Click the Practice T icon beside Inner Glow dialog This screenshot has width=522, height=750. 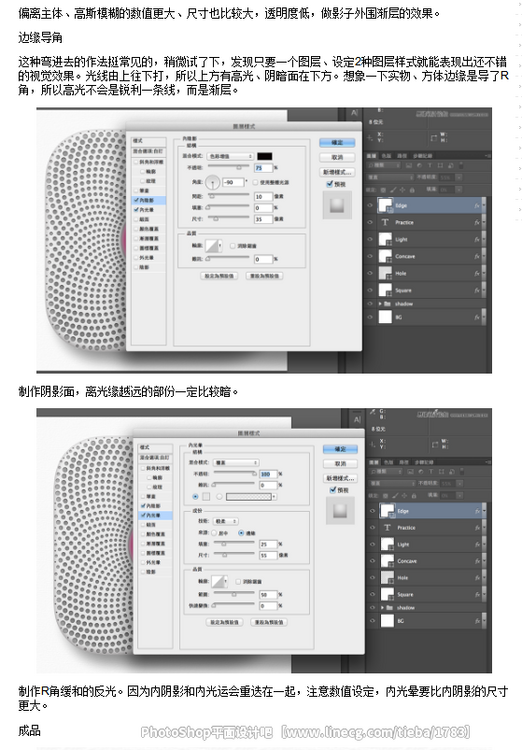(x=387, y=528)
